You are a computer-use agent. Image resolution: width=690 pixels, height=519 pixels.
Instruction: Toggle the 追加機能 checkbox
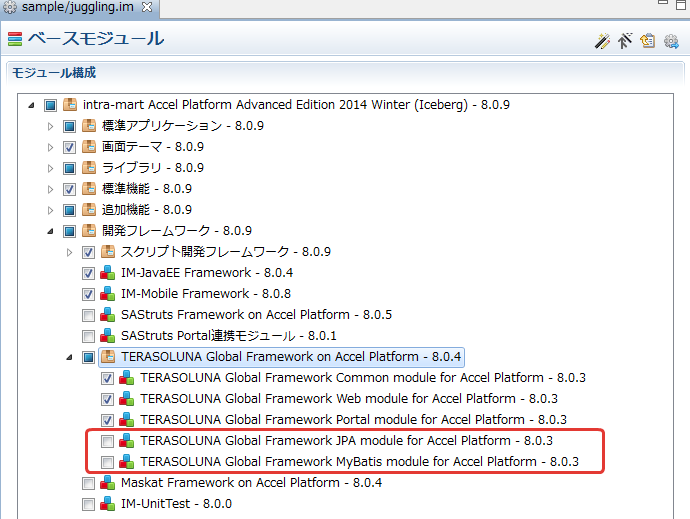pos(69,210)
